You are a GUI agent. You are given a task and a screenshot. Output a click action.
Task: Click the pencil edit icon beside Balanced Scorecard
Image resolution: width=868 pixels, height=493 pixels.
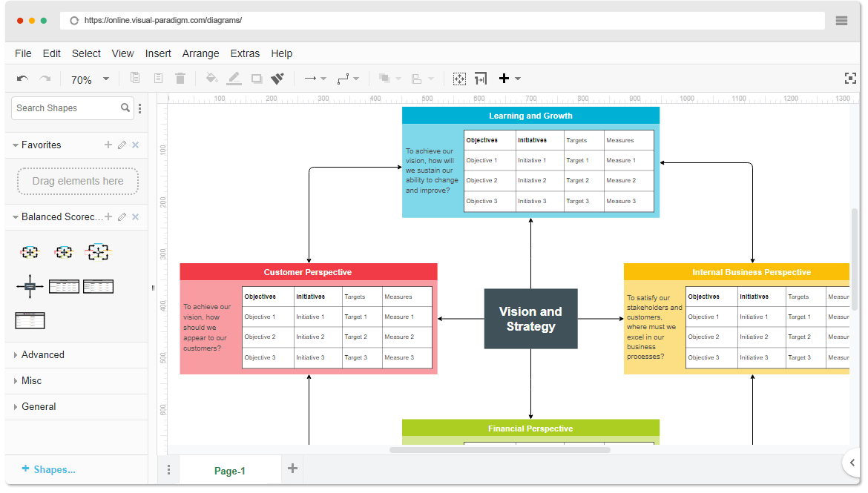tap(121, 216)
